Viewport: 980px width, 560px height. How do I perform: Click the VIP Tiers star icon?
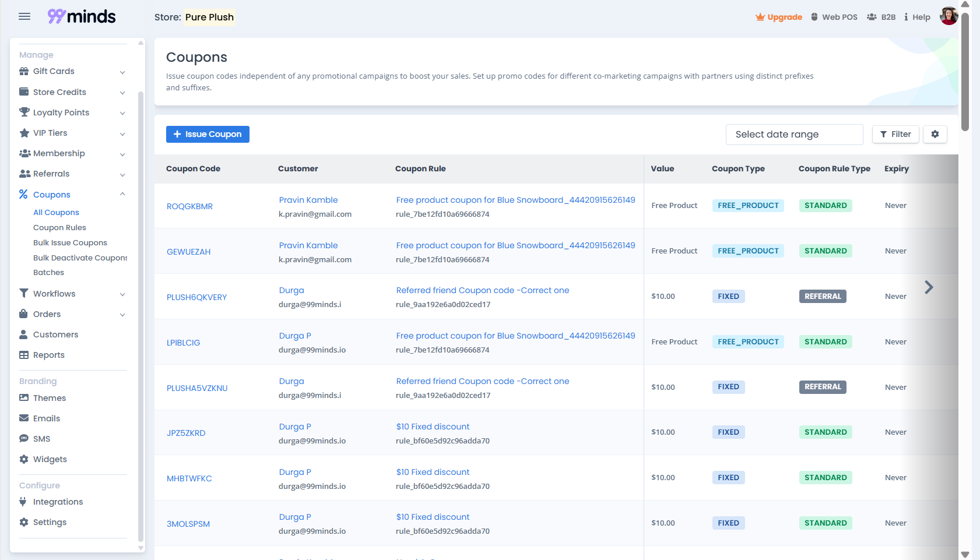tap(24, 133)
